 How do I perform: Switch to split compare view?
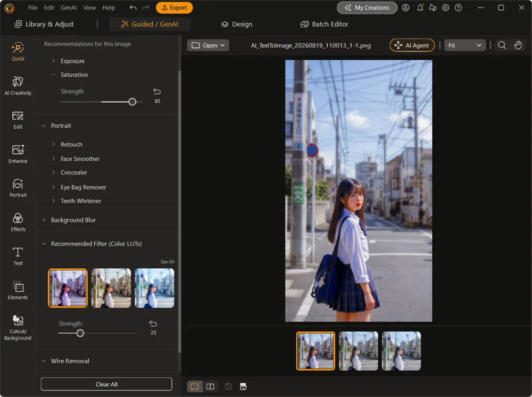click(210, 386)
